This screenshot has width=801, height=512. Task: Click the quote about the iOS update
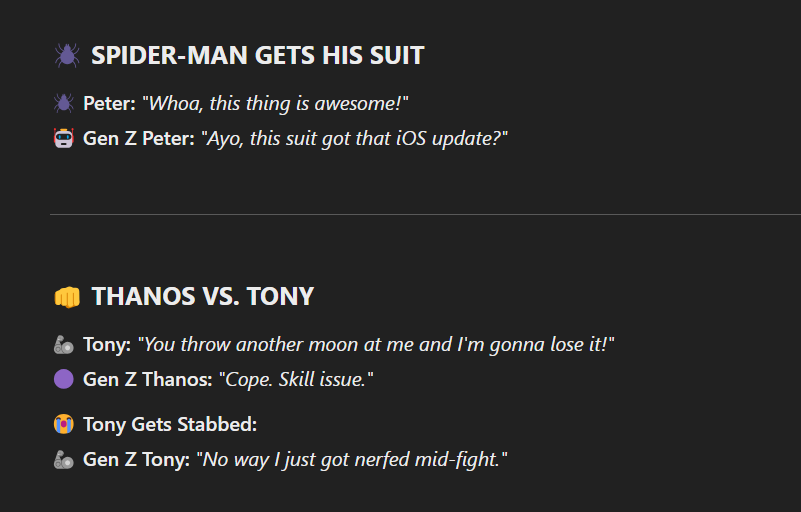click(x=355, y=139)
